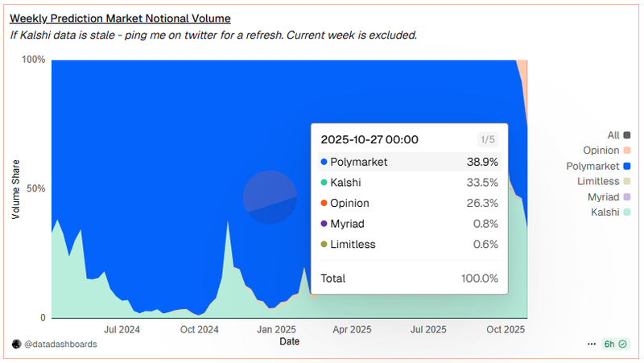
Task: Click the blue Polymarket dot in tooltip
Action: (324, 162)
